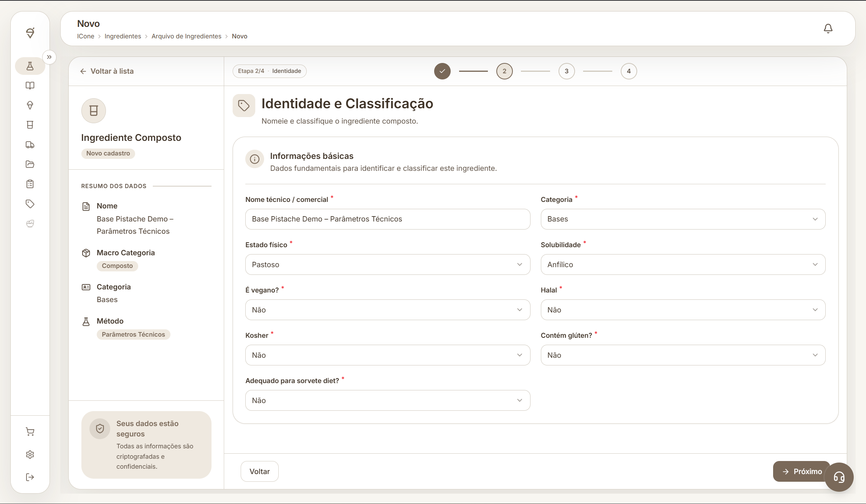Click the Arquivo de Ingredientes breadcrumb link
Image resolution: width=866 pixels, height=504 pixels.
[187, 36]
